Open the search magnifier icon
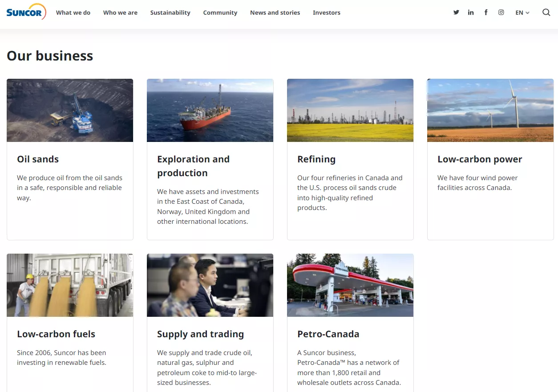The width and height of the screenshot is (558, 392). [x=546, y=12]
